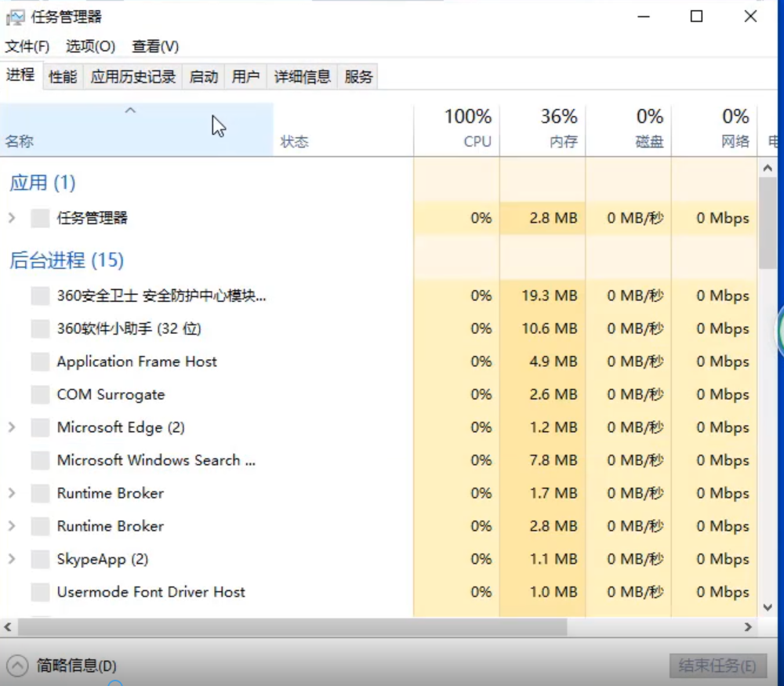
Task: Expand the Microsoft Edge (2) group
Action: (x=12, y=428)
